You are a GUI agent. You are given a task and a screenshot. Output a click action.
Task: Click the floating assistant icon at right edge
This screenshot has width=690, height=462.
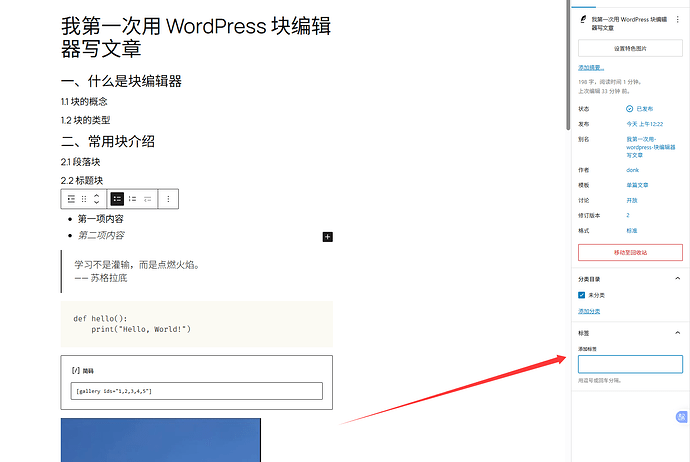pos(682,417)
